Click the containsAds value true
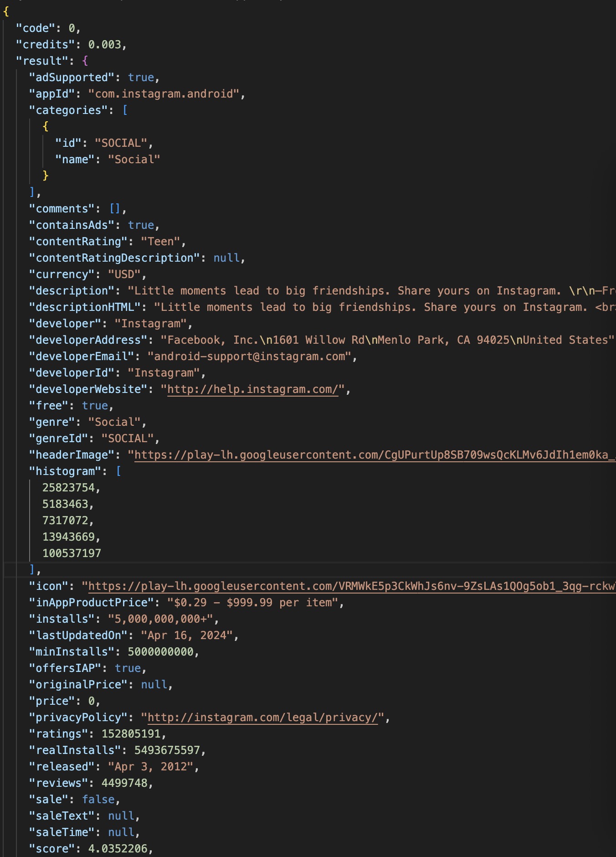 (x=141, y=225)
